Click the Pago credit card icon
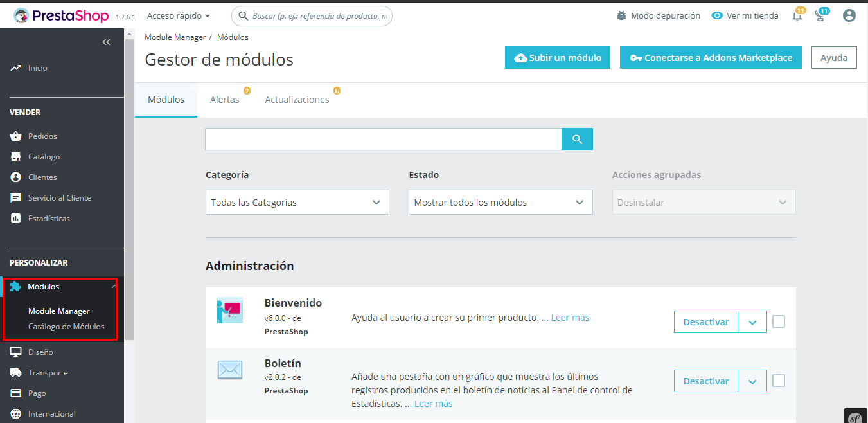Viewport: 868px width, 423px height. (x=16, y=393)
